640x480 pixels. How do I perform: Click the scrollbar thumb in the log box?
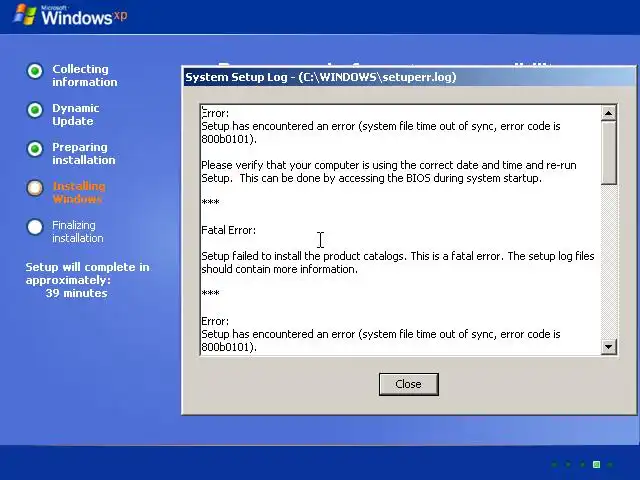click(608, 153)
